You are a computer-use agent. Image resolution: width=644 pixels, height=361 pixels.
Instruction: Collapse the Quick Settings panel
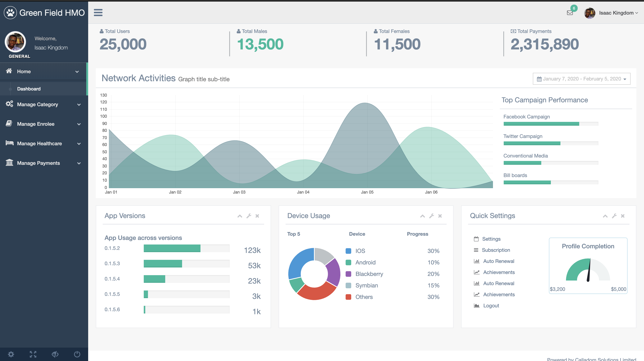pos(605,216)
